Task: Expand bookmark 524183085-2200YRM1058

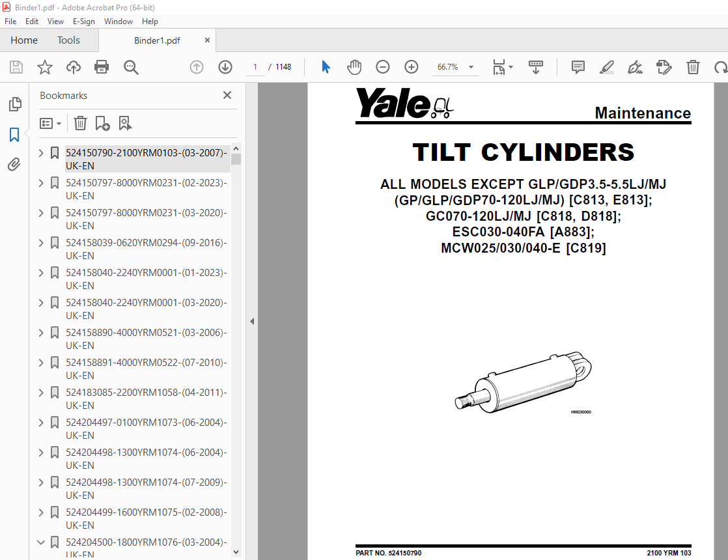Action: coord(41,393)
